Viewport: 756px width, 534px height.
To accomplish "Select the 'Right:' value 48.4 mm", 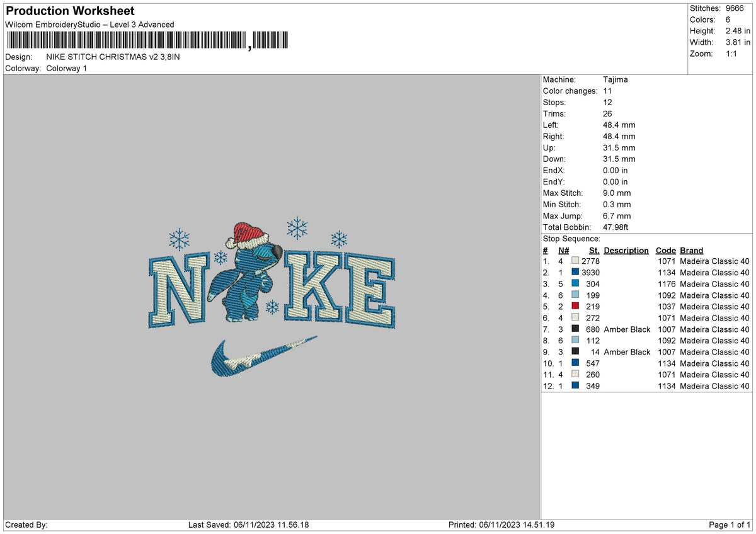I will (x=619, y=136).
